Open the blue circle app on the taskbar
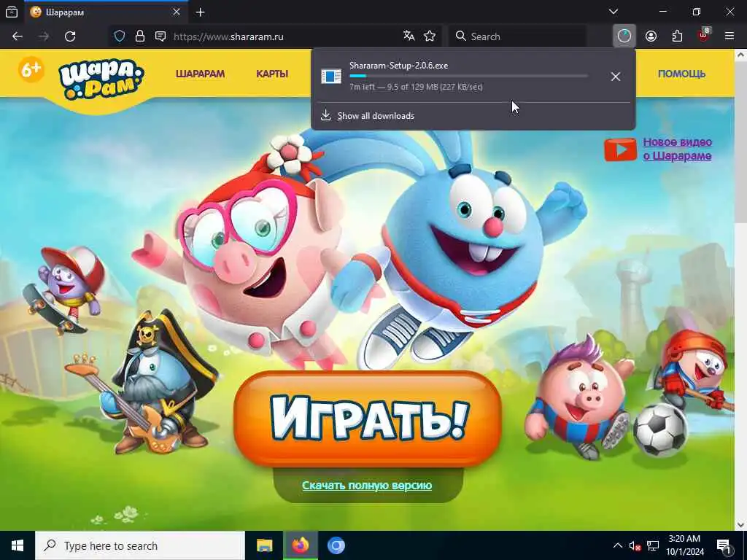 (x=336, y=545)
